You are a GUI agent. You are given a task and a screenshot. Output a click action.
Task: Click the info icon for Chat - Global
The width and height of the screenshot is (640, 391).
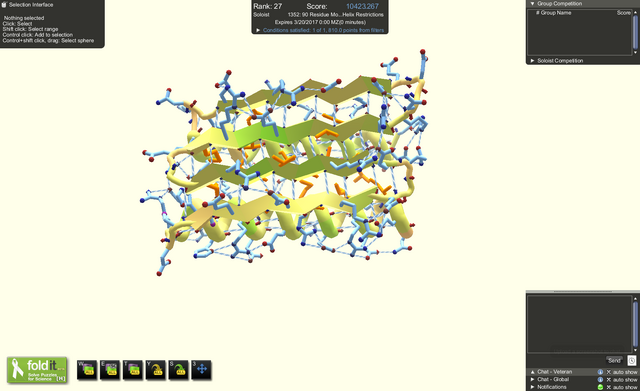pos(600,379)
